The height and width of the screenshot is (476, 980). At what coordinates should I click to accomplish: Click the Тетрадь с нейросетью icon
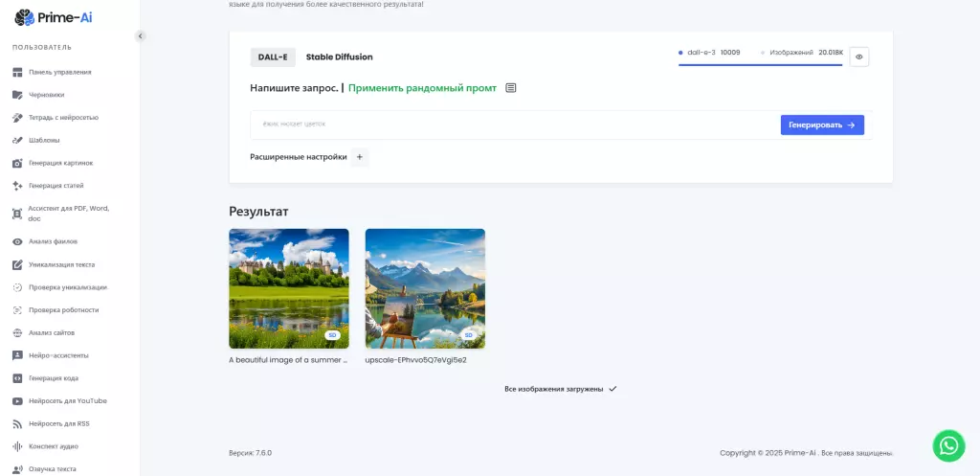click(17, 118)
